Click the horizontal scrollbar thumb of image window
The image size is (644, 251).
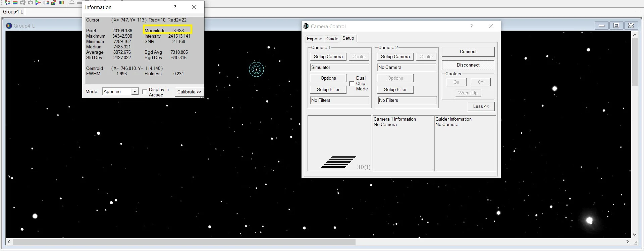(x=184, y=242)
